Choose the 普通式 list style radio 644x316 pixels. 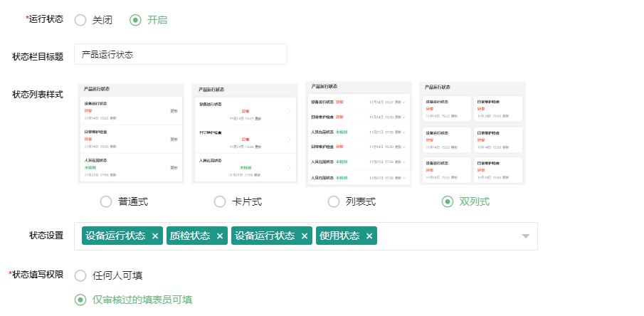tap(106, 201)
